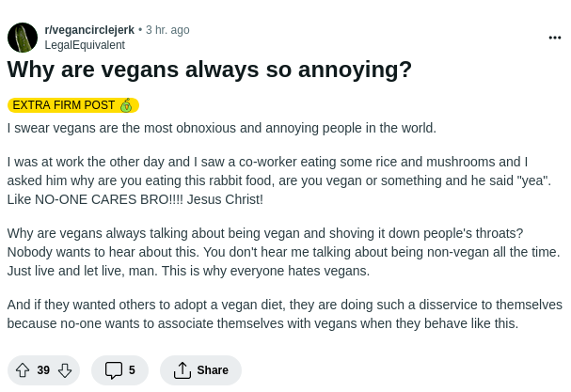The image size is (571, 392).
Task: Upvote the post with the up arrow
Action: coord(23,370)
